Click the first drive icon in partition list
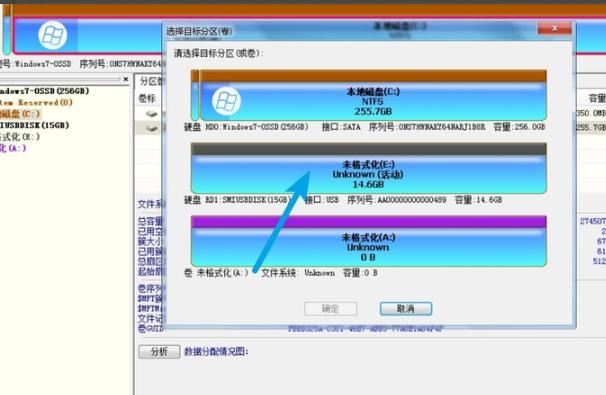The height and width of the screenshot is (395, 606). tap(152, 114)
